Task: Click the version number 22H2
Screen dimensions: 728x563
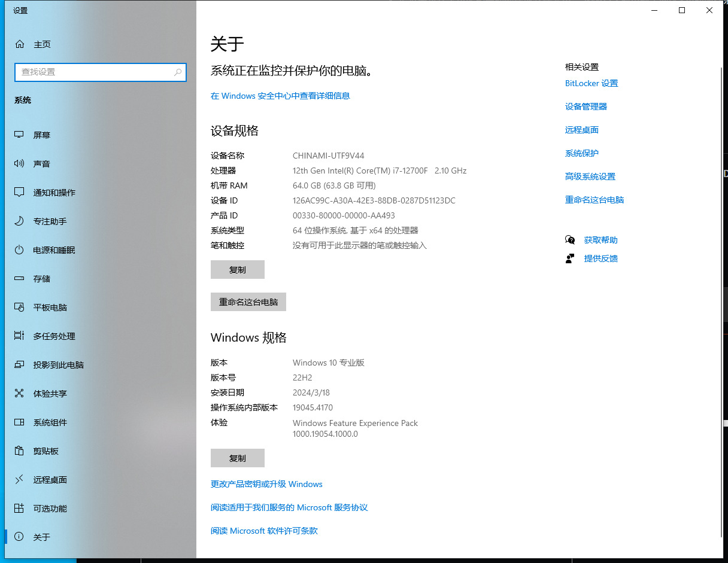Action: click(x=302, y=378)
